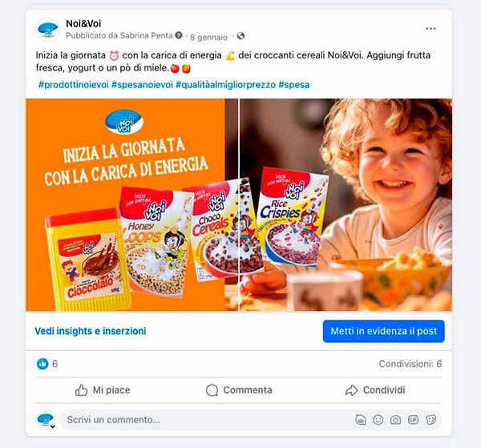481x448 pixels.
Task: Click Metti in evidenza il post
Action: [383, 331]
